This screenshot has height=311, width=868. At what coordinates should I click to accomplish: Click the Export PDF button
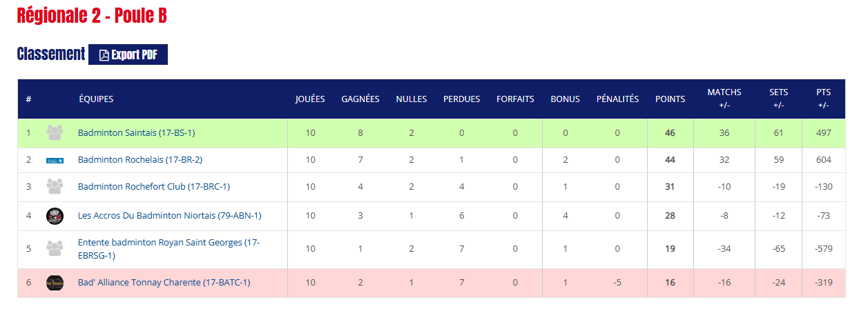pos(128,54)
